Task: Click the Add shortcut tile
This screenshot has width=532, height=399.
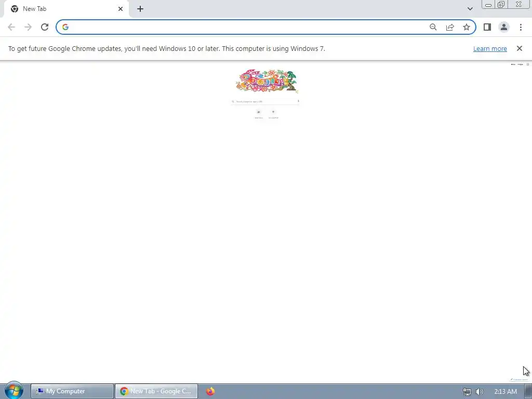Action: pyautogui.click(x=273, y=114)
